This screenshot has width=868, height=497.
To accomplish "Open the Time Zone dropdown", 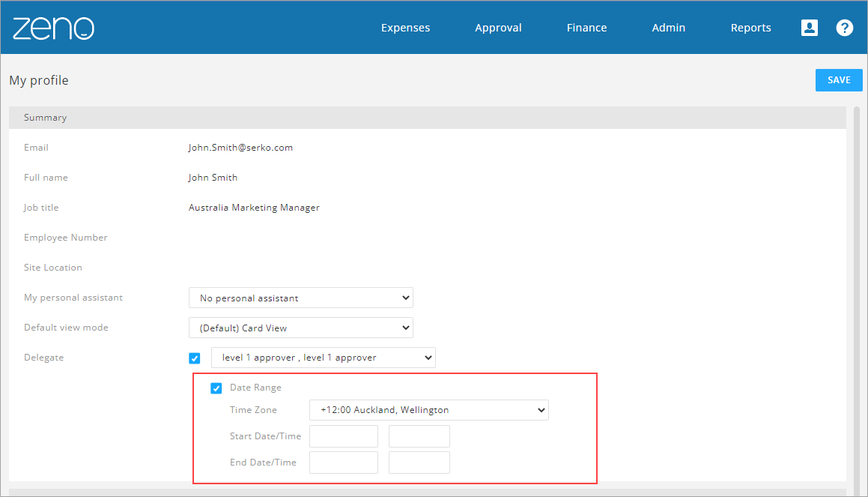I will 429,410.
